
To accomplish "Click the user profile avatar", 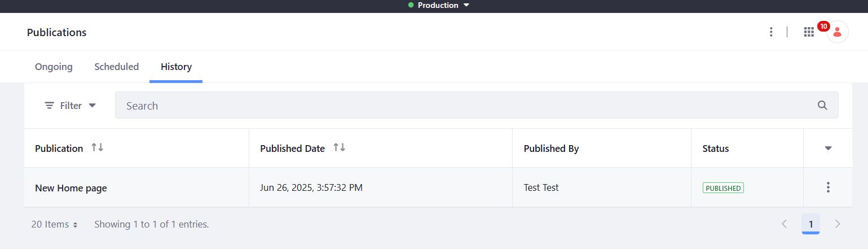I will coord(837,32).
